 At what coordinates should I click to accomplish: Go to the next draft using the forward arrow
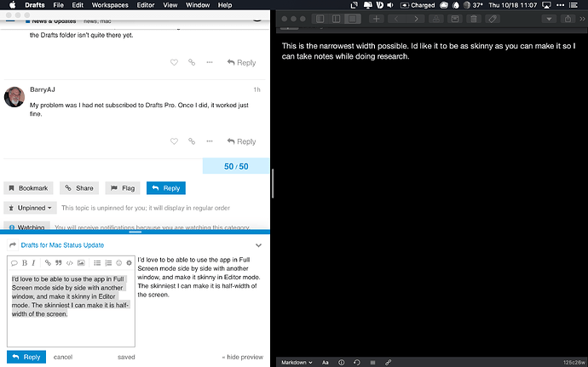pos(416,19)
